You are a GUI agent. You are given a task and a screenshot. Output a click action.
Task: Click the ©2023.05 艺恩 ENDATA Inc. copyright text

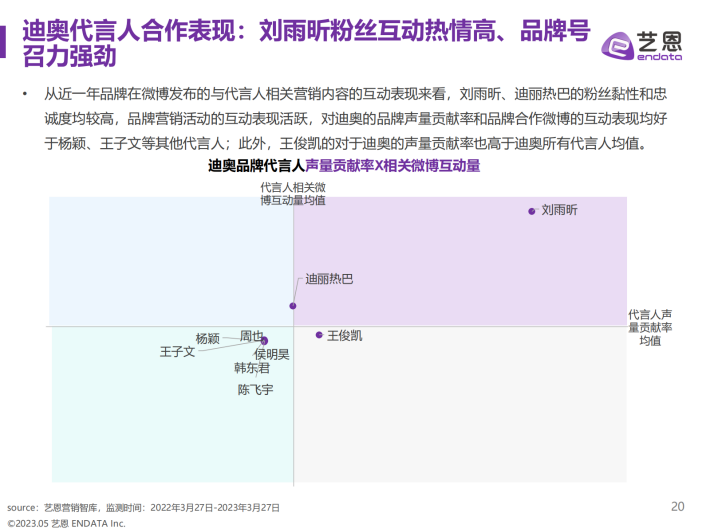[x=66, y=523]
